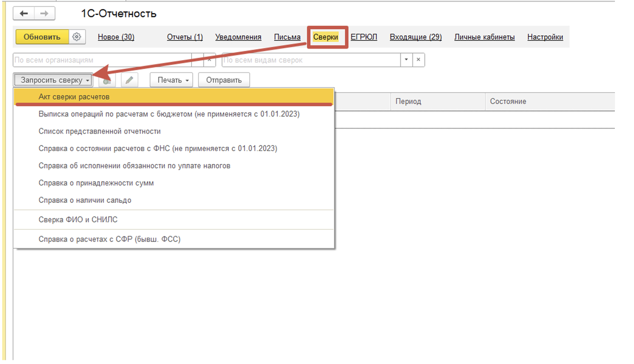Open settings gear next to Обновить
This screenshot has width=634, height=364.
click(77, 37)
